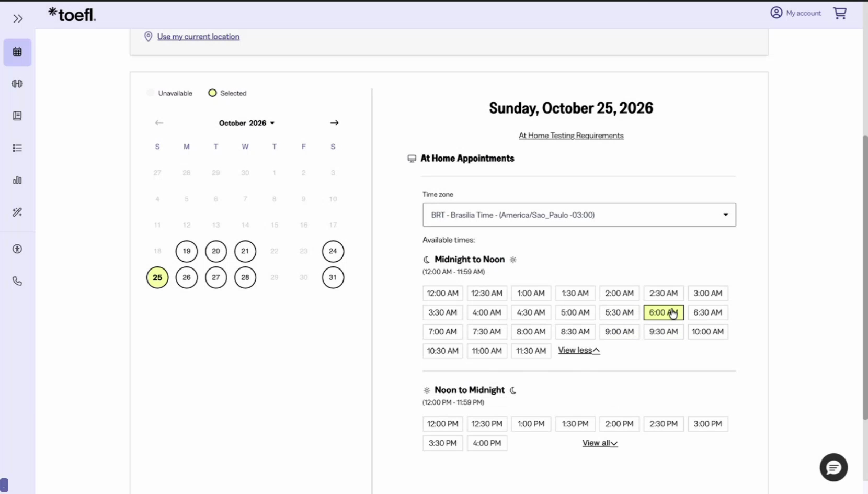Open the accessibility icon in sidebar
The height and width of the screenshot is (494, 868).
pyautogui.click(x=17, y=249)
